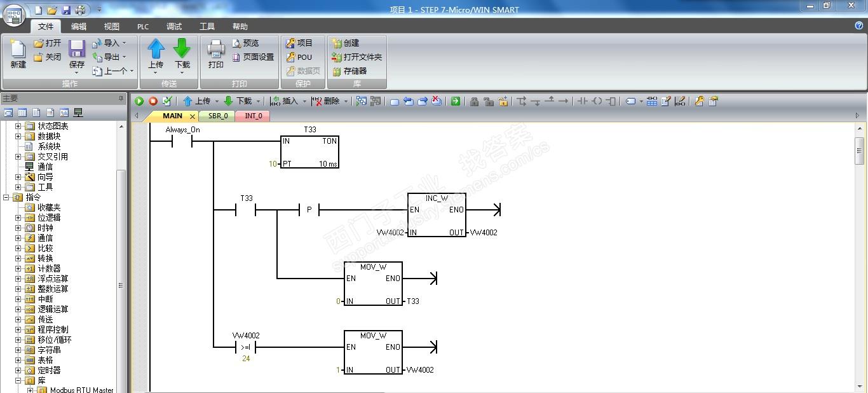Click 预览 print preview
Screen dimensions: 868x393
pyautogui.click(x=245, y=43)
